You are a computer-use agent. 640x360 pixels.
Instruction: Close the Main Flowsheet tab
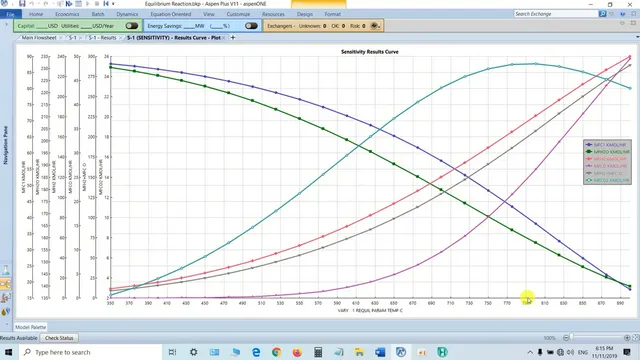point(61,38)
